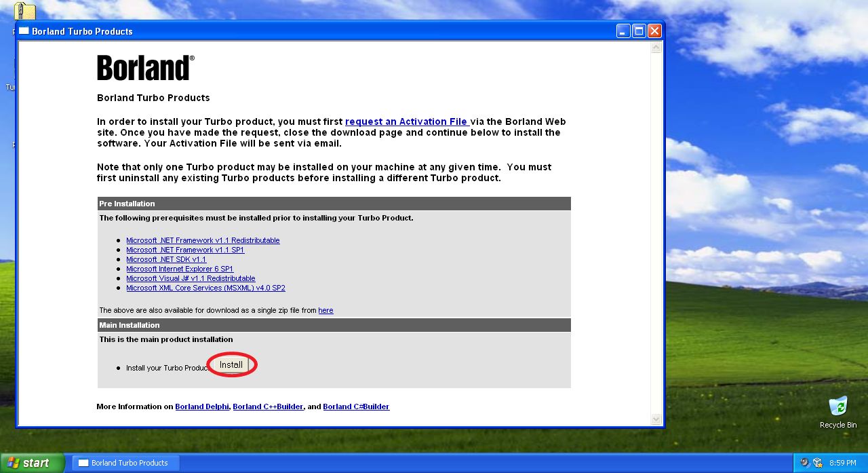Click the Install button for Turbo Product
The image size is (868, 473).
pyautogui.click(x=231, y=365)
